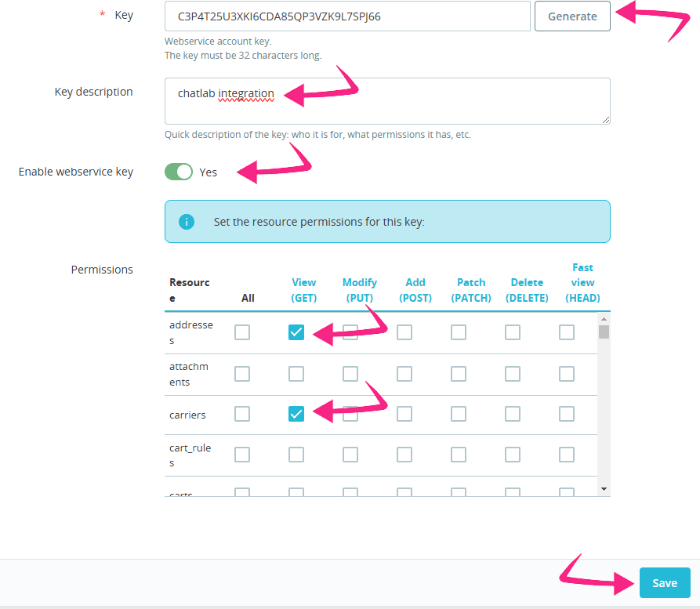This screenshot has height=609, width=700.
Task: Check the All box for cart_rules
Action: (242, 455)
